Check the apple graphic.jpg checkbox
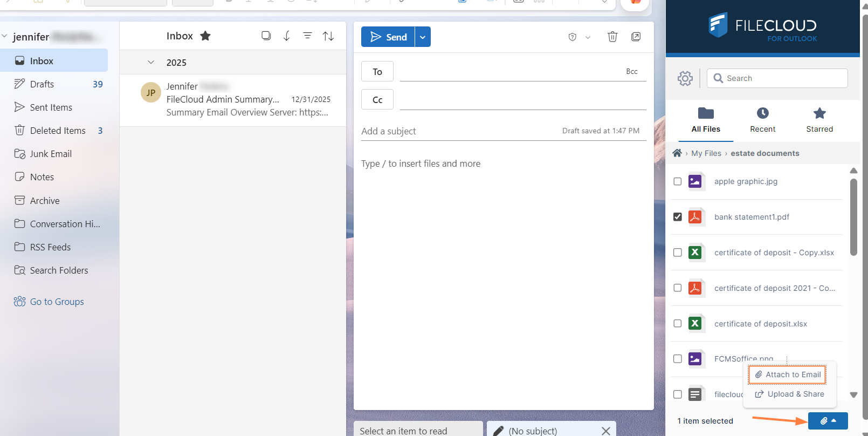 click(678, 181)
